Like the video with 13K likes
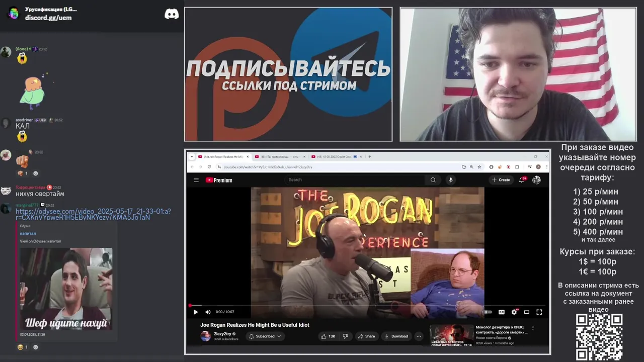 coord(328,336)
